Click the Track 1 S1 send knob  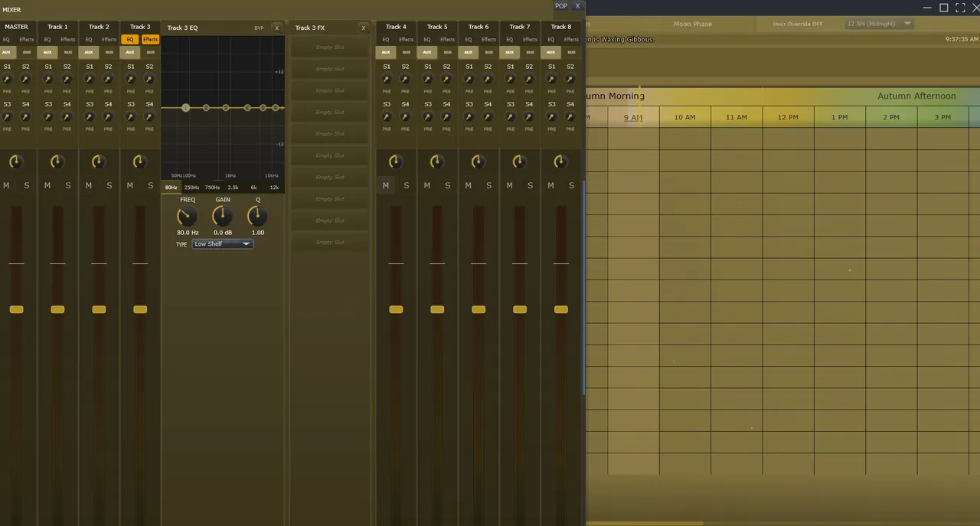(x=48, y=79)
